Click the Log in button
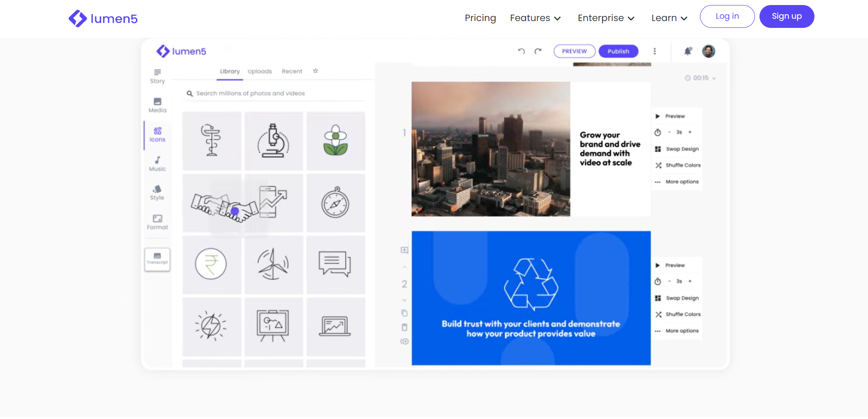The height and width of the screenshot is (419, 868). click(x=727, y=16)
